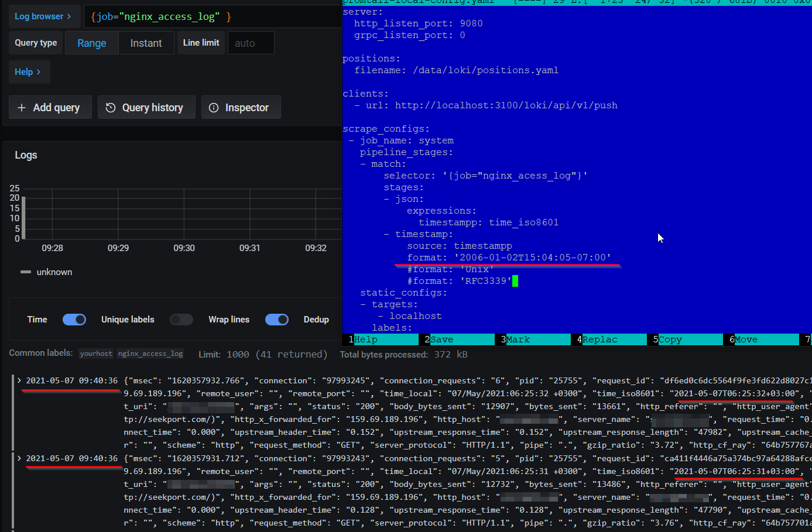Enable the Unique labels toggle
The image size is (812, 532).
[181, 319]
